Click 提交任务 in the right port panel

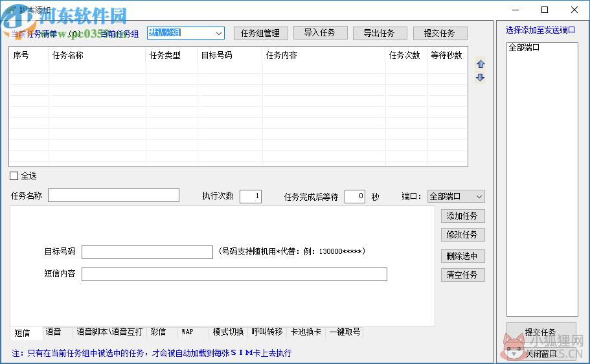click(541, 332)
